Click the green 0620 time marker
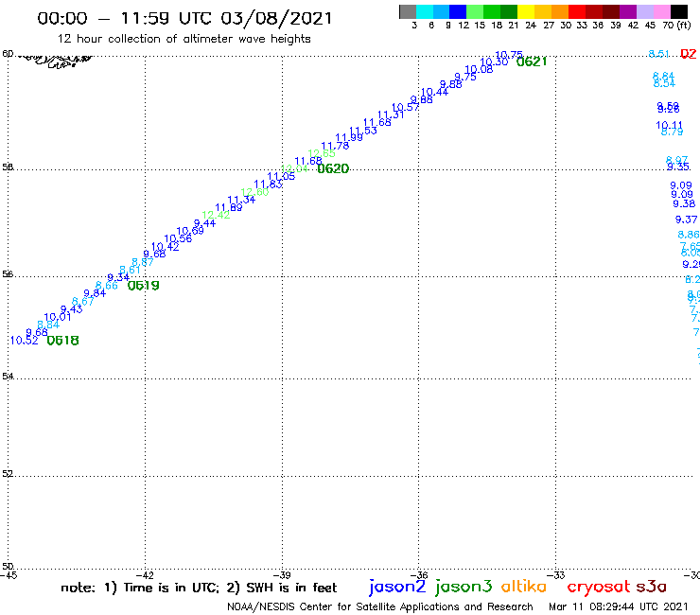This screenshot has height=615, width=700. (333, 168)
